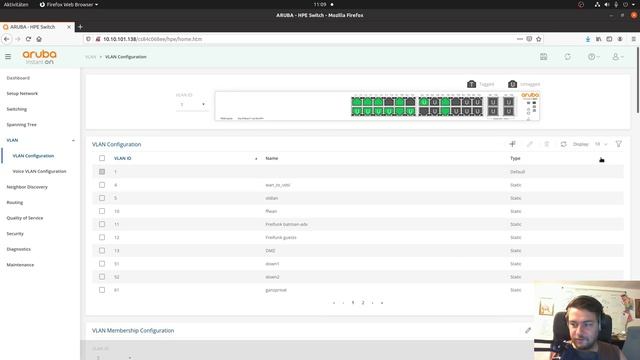Click the clock in the top bar
This screenshot has width=640, height=360.
pyautogui.click(x=320, y=4)
